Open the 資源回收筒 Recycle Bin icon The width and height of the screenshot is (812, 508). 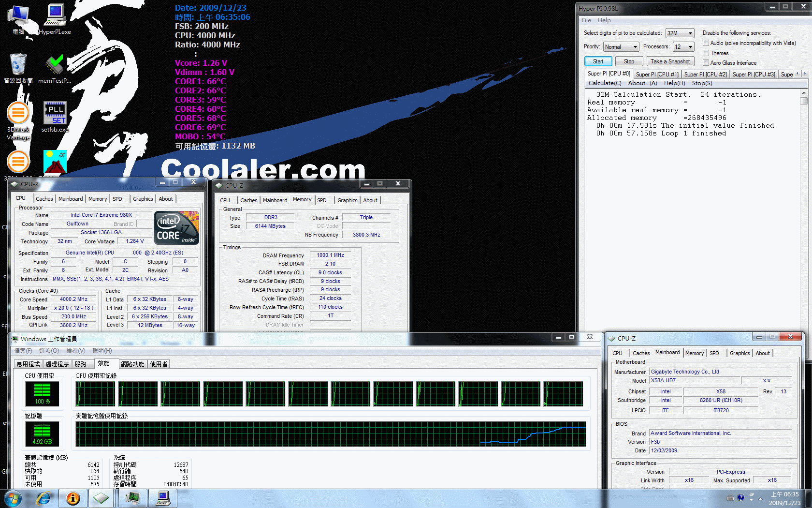(18, 68)
